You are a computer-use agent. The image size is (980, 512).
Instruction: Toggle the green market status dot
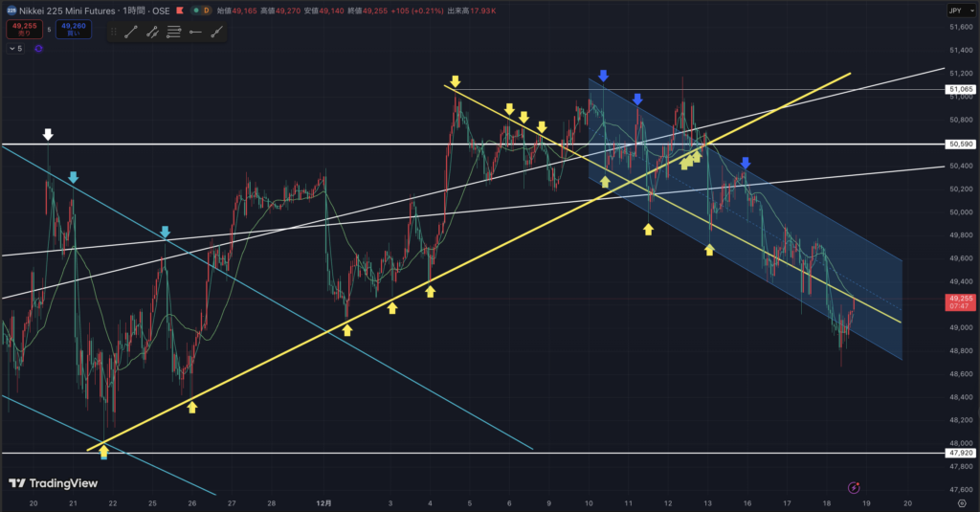click(195, 10)
